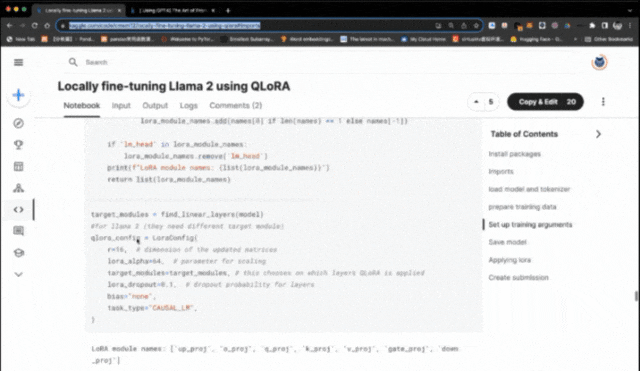Switch to the Output tab

tap(155, 105)
